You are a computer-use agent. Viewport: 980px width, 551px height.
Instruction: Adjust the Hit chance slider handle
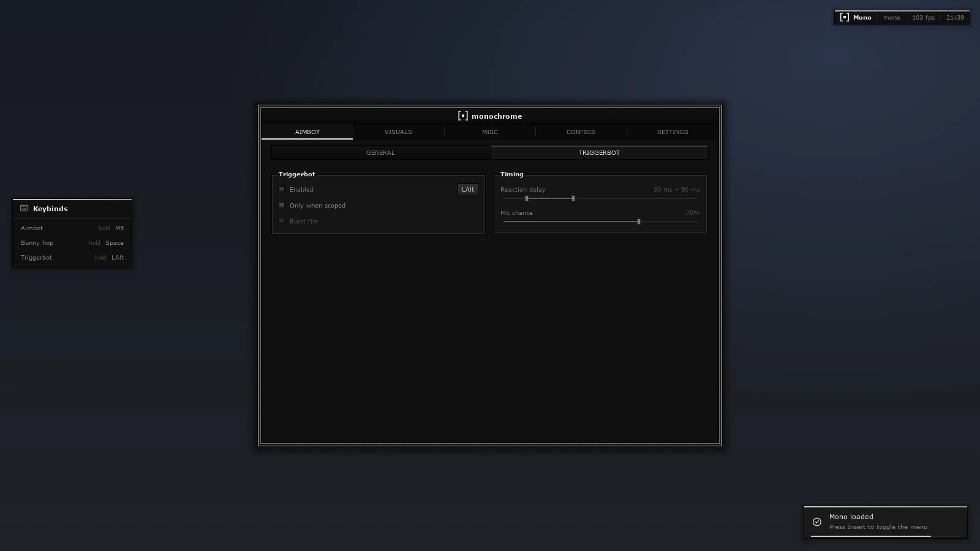[x=639, y=222]
